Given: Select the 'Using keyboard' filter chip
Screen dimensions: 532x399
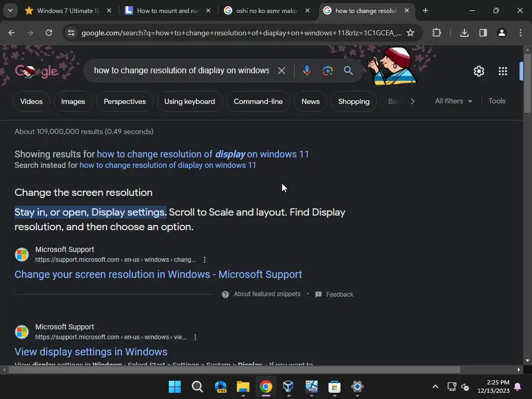Looking at the screenshot, I should [x=189, y=101].
